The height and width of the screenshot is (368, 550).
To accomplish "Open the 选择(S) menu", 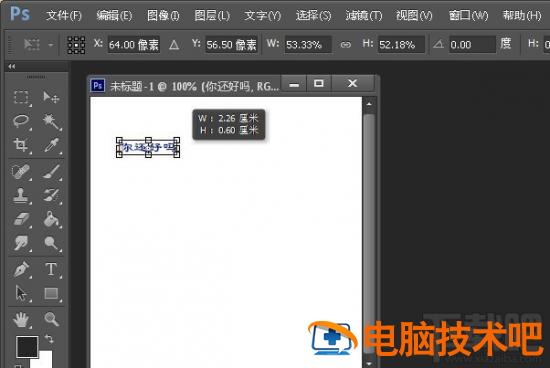I will (313, 15).
